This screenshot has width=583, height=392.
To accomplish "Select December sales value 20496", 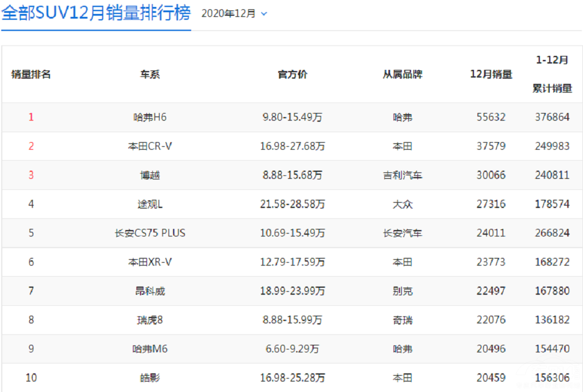I will (x=491, y=349).
